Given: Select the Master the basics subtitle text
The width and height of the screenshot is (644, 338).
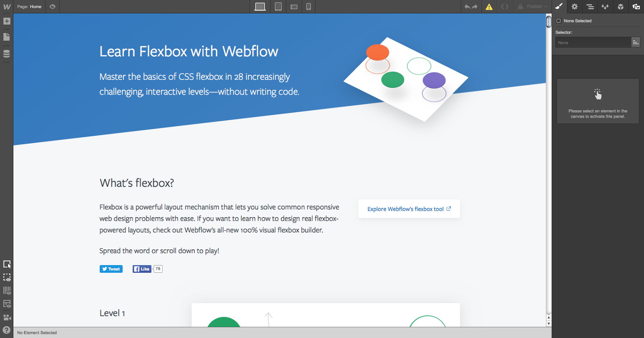Looking at the screenshot, I should pos(199,84).
